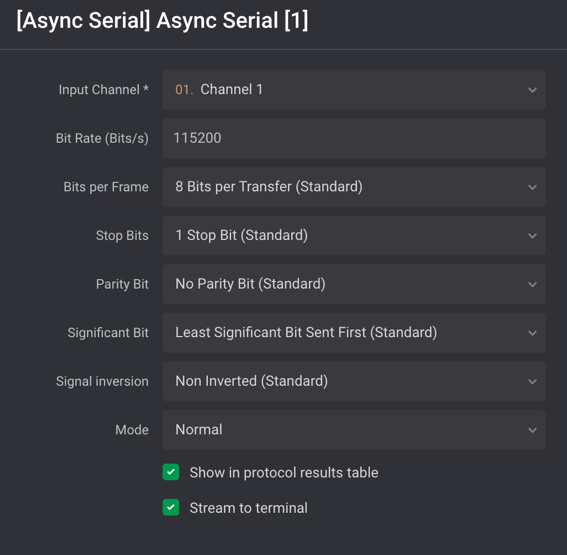Open the Parity Bit dropdown
The height and width of the screenshot is (555, 567).
(x=354, y=284)
